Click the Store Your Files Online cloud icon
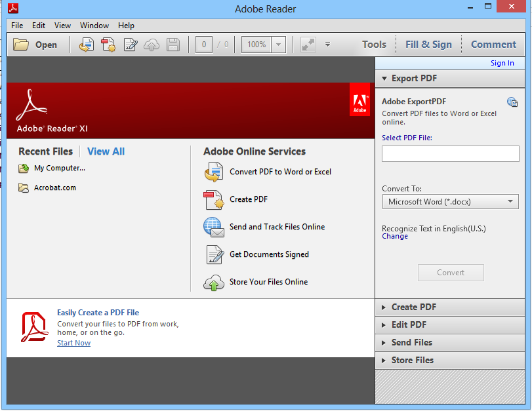 (214, 283)
